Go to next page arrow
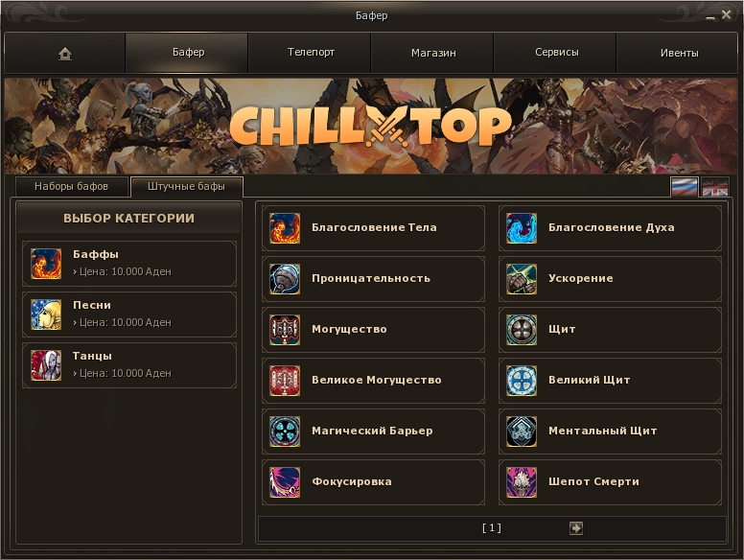Image resolution: width=744 pixels, height=560 pixels. coord(576,528)
